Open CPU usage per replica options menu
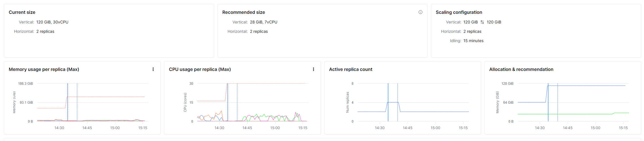The image size is (644, 141). (313, 69)
